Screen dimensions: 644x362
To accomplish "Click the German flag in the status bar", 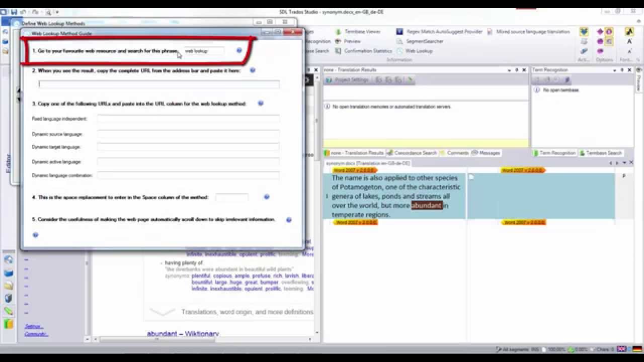I will (x=637, y=349).
